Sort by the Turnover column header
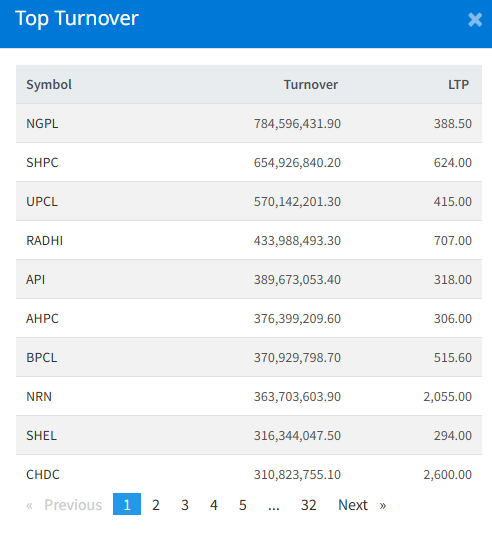This screenshot has width=492, height=538. tap(311, 84)
